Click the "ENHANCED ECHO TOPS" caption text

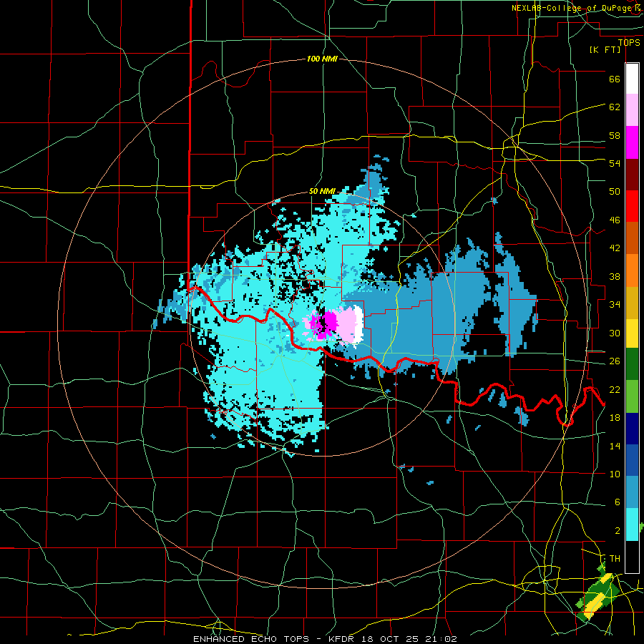251,639
